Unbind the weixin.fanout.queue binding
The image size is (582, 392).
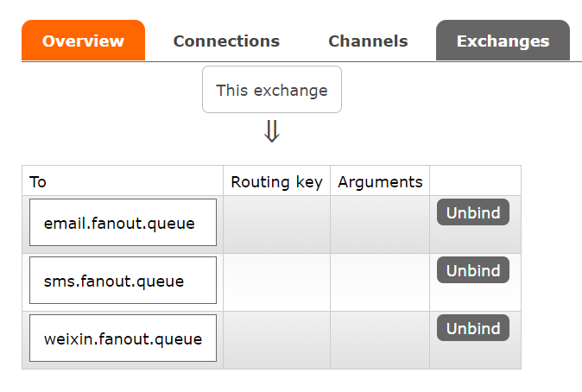[x=473, y=328]
